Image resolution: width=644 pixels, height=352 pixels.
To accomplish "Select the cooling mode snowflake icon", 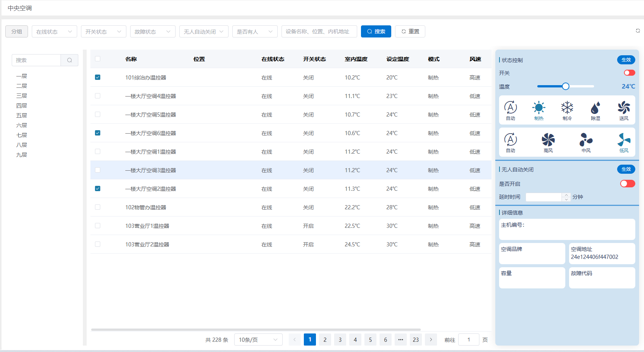I will coord(567,108).
